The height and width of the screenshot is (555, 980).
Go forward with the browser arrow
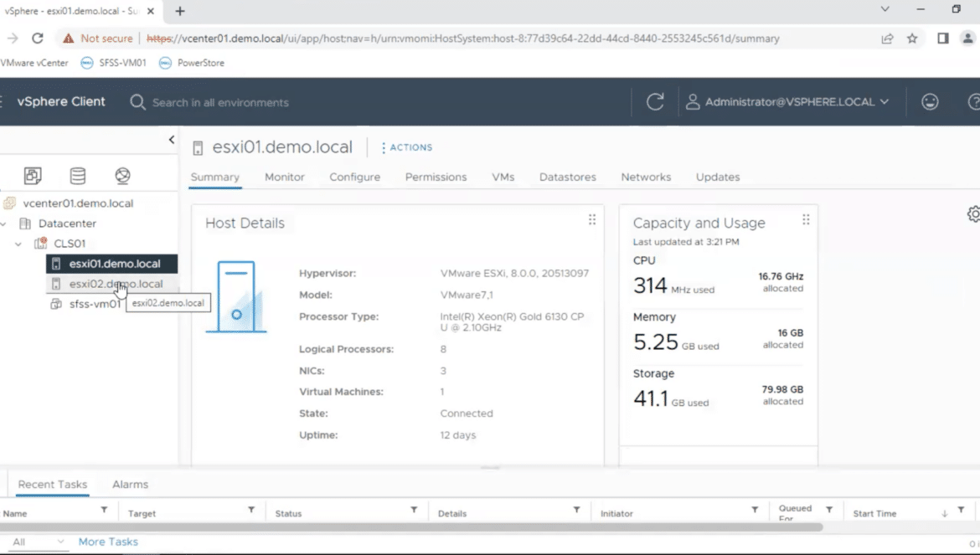13,38
